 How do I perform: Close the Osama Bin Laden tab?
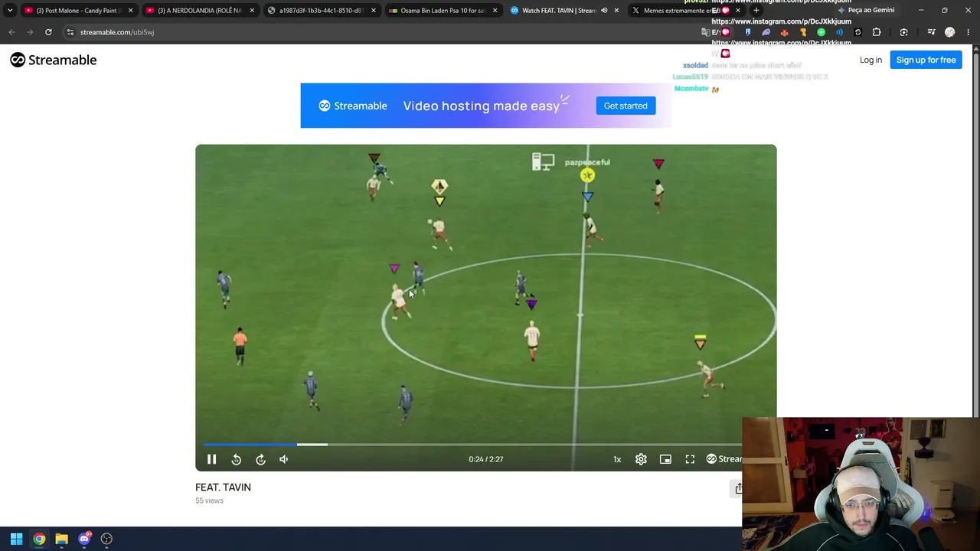[x=495, y=11]
